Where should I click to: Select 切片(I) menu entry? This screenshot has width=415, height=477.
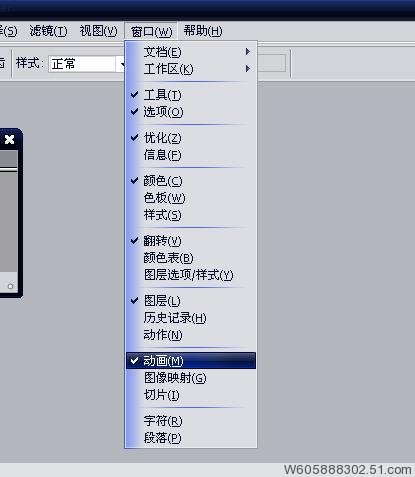(191, 395)
